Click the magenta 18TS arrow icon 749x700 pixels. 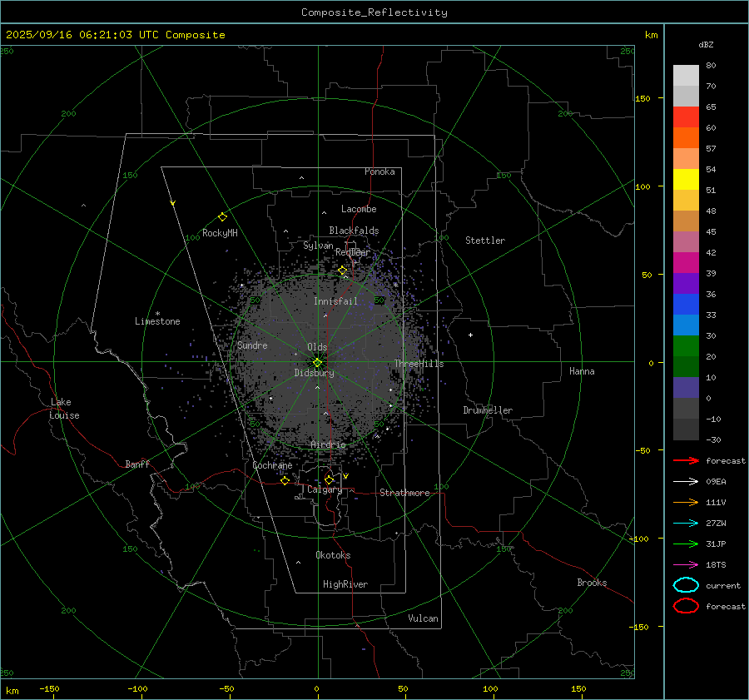tap(686, 565)
